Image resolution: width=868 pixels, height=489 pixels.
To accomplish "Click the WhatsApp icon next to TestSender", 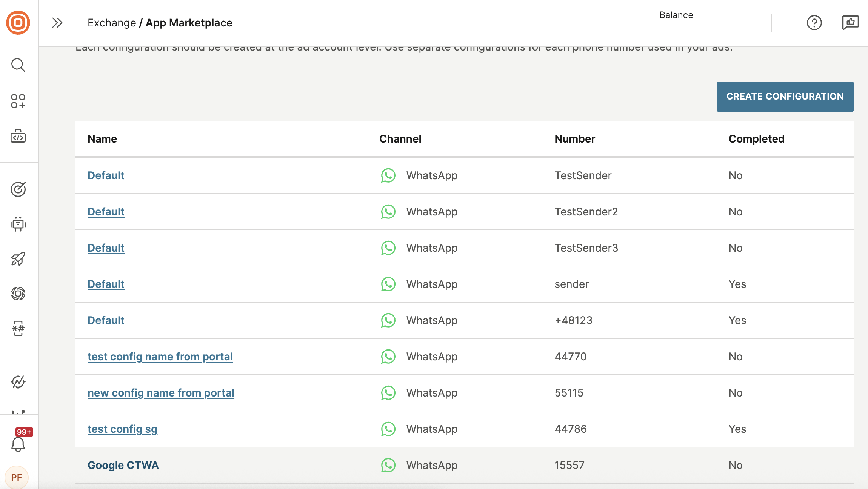I will click(388, 175).
